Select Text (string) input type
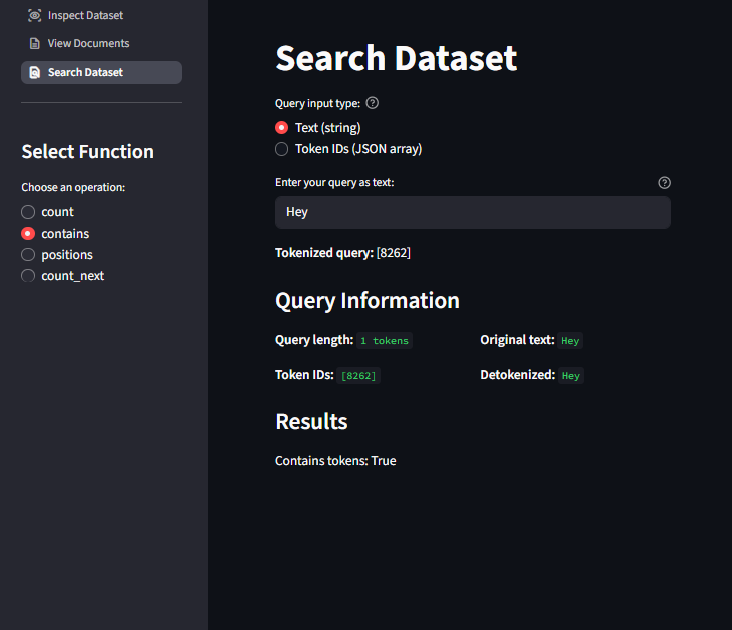 (282, 128)
